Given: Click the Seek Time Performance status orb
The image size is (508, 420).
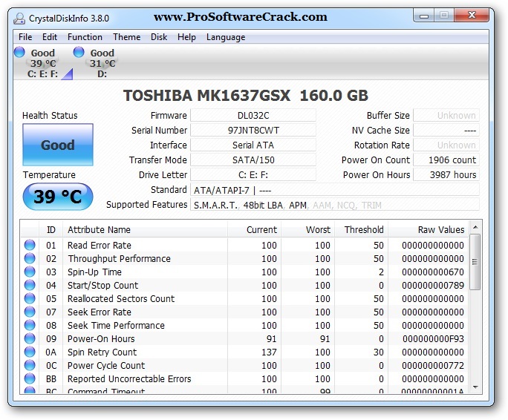Looking at the screenshot, I should coord(30,325).
